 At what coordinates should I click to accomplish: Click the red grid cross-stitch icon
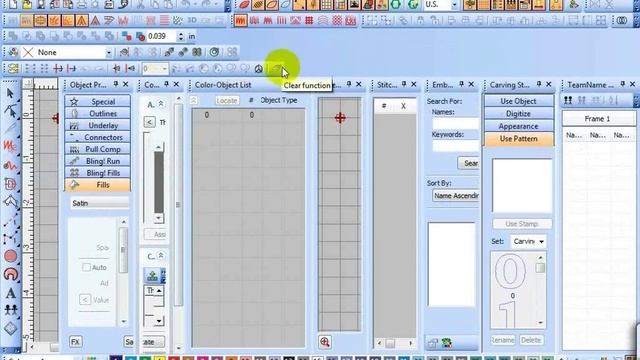[309, 20]
